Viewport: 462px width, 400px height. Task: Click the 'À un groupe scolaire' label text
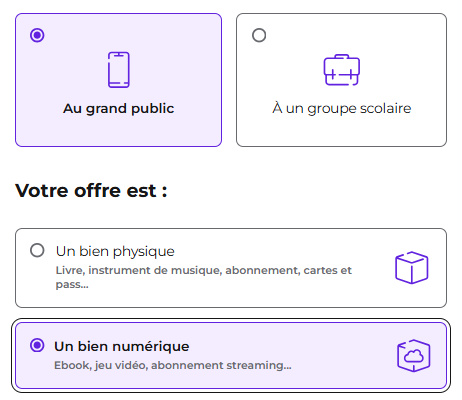[x=342, y=109]
